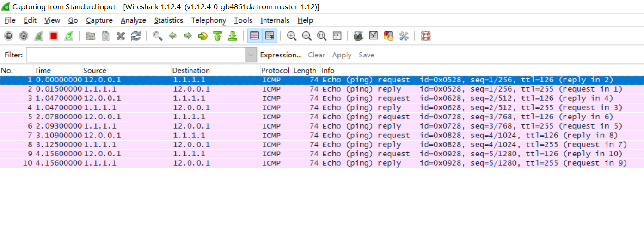The height and width of the screenshot is (236, 644).
Task: Select packet 2 echo reply id=0x0528
Action: tap(322, 89)
